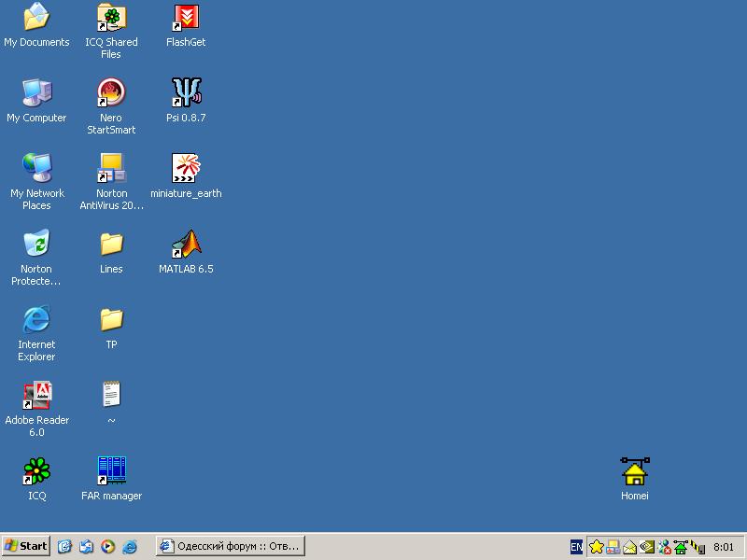Select the Psi 0.8.7 icon
This screenshot has height=560, width=747.
tap(186, 93)
